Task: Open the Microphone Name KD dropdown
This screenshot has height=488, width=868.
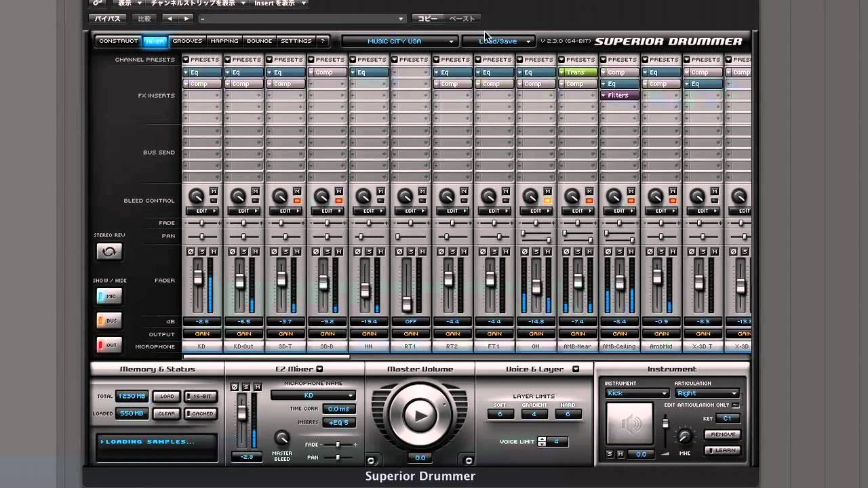Action: (x=313, y=395)
